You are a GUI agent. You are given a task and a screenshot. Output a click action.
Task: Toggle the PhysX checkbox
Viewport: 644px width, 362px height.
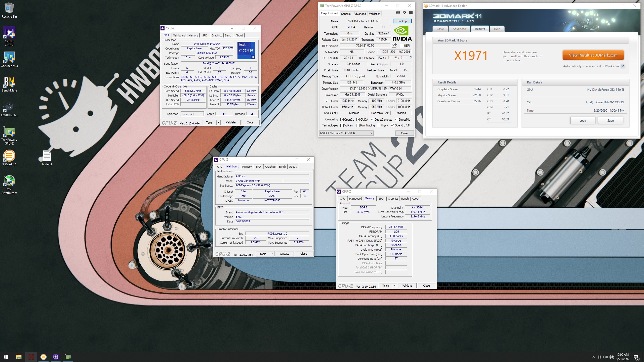378,125
